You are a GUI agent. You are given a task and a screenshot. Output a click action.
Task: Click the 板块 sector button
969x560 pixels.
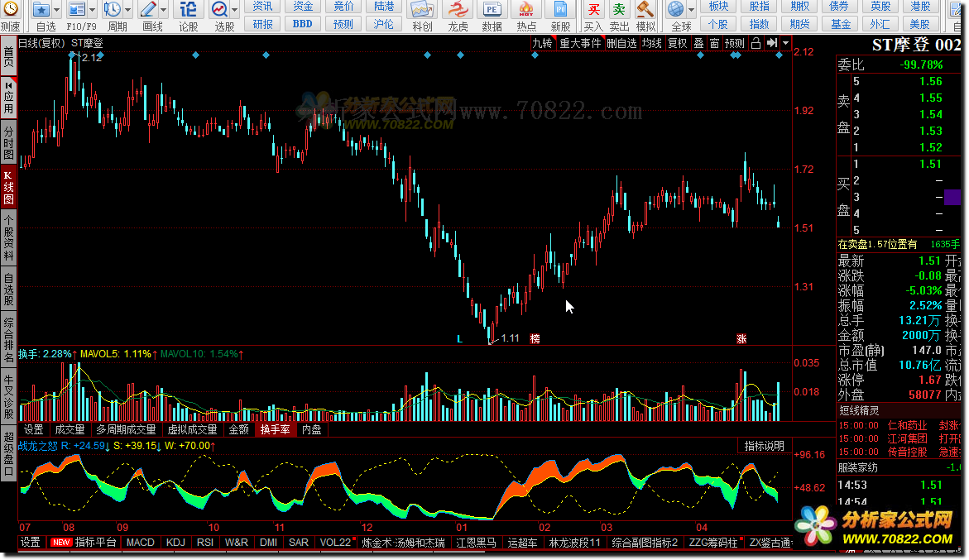pos(719,6)
